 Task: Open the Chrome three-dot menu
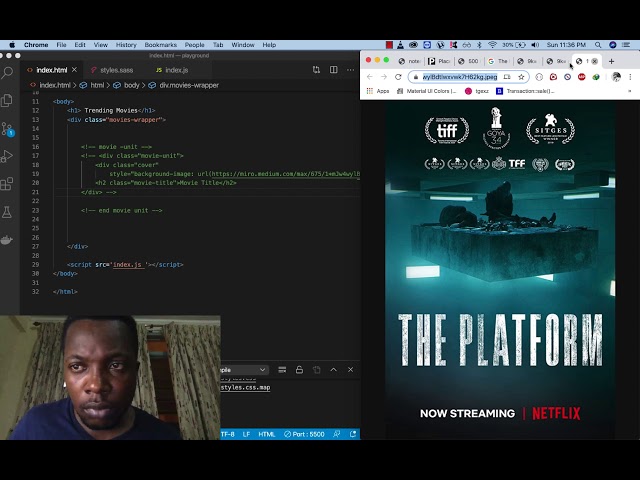click(631, 77)
